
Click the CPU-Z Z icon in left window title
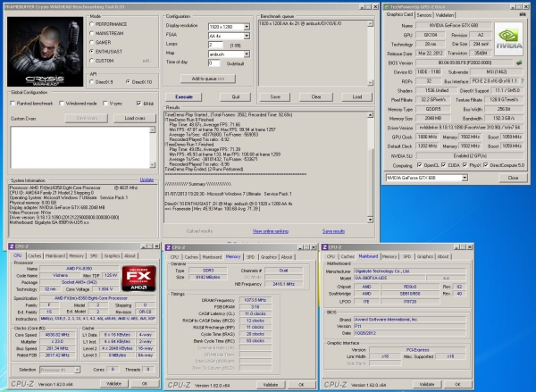pyautogui.click(x=12, y=246)
